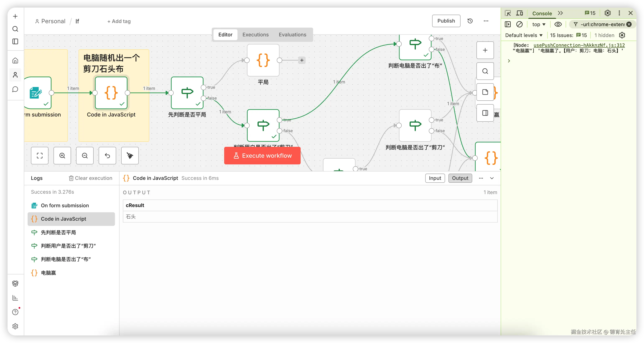The width and height of the screenshot is (644, 343).
Task: Collapse the logs panel with chevron
Action: click(x=492, y=178)
